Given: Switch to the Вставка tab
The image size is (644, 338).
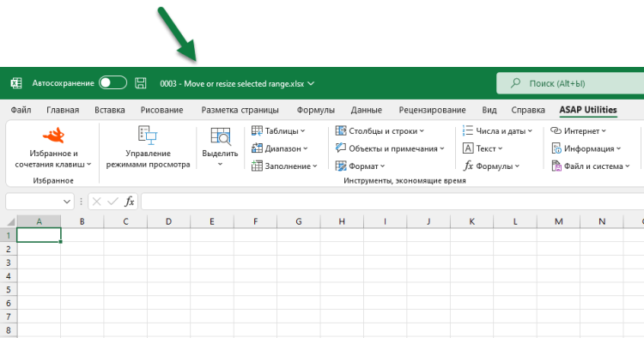Looking at the screenshot, I should (110, 110).
